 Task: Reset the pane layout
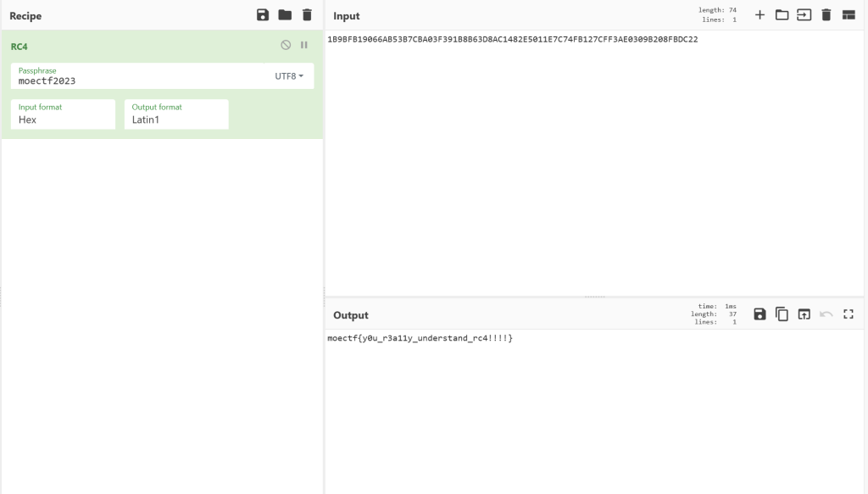848,15
